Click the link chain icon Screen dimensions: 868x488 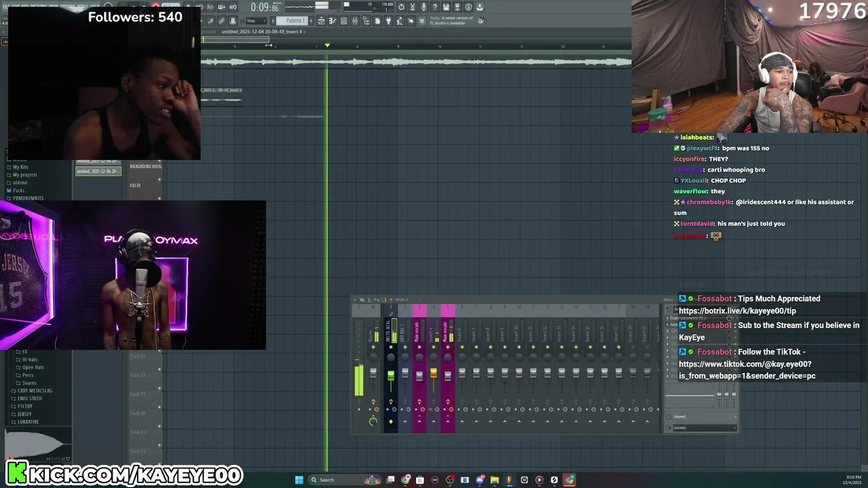(x=221, y=21)
